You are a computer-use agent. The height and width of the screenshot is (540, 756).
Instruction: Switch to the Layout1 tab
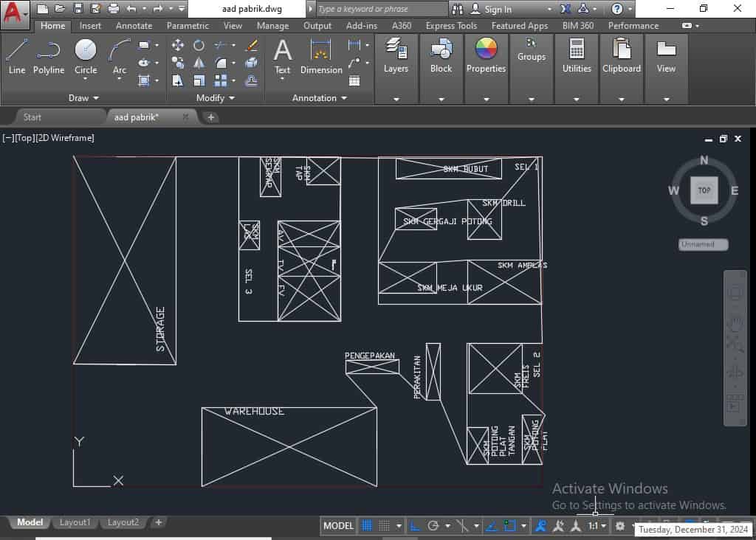pos(75,522)
